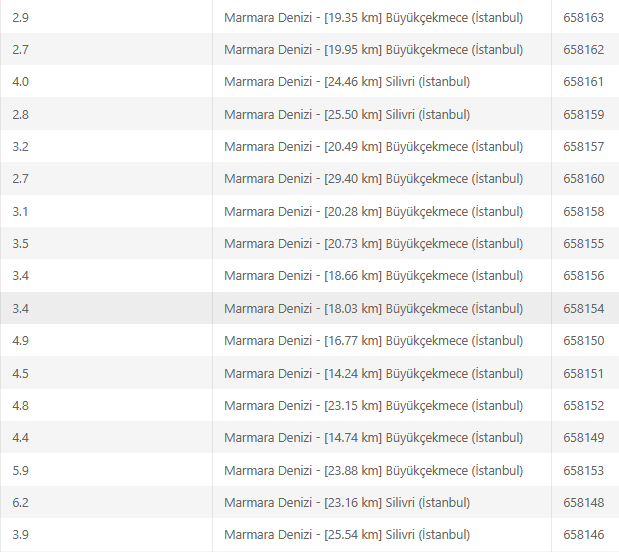Click the 25.54 km Silivri location entry
This screenshot has height=552, width=619.
tap(347, 535)
